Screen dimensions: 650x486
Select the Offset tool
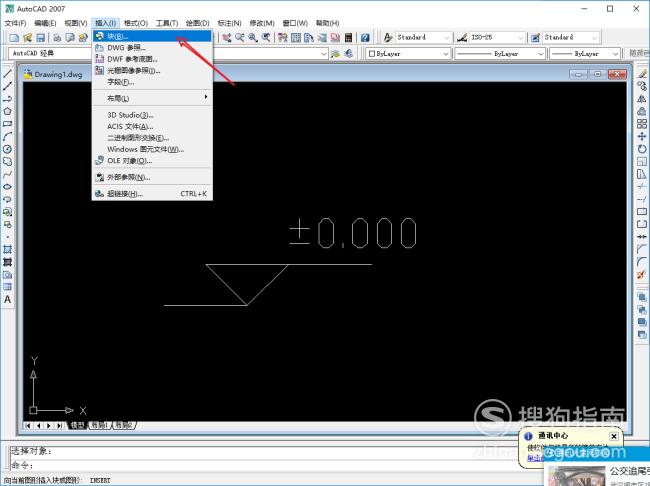coord(642,111)
